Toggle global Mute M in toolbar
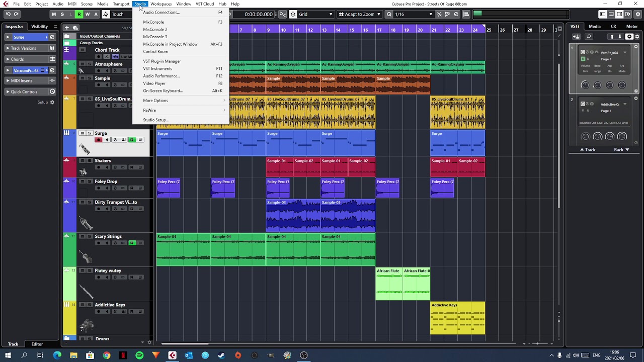Viewport: 644px width, 362px height. (54, 14)
